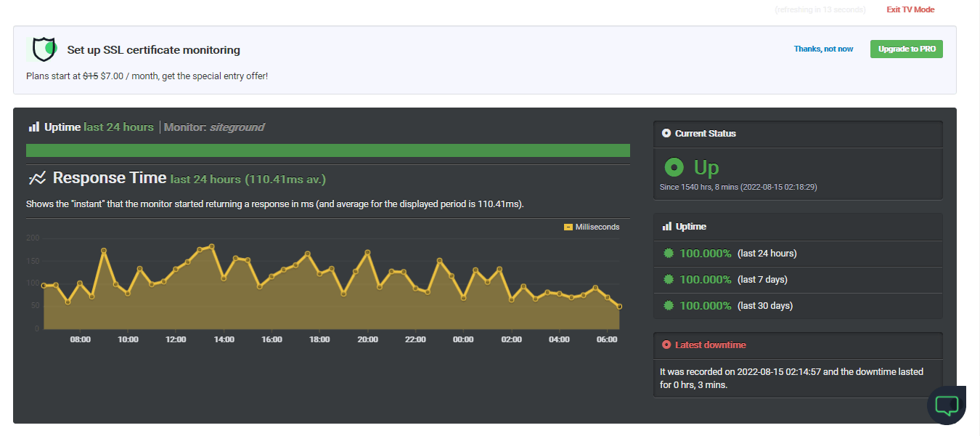
Task: Click Exit TV Mode link
Action: [910, 9]
